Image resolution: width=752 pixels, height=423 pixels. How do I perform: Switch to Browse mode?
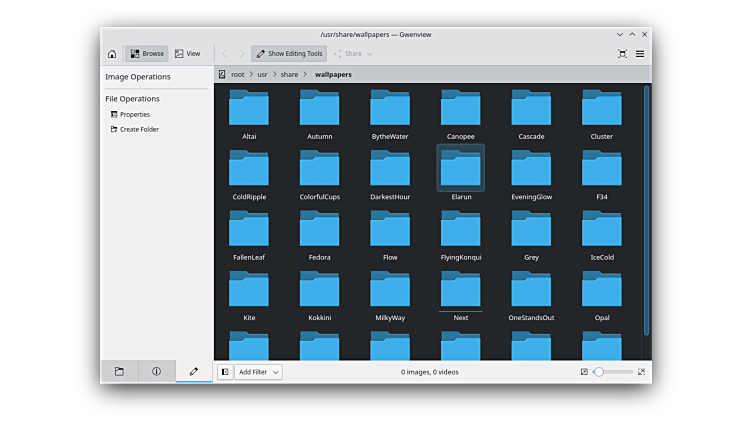pyautogui.click(x=146, y=54)
